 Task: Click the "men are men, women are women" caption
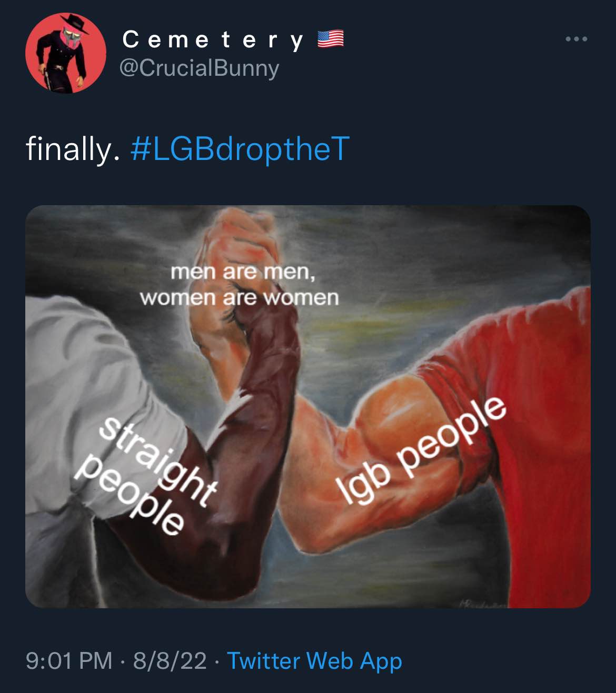coord(240,285)
